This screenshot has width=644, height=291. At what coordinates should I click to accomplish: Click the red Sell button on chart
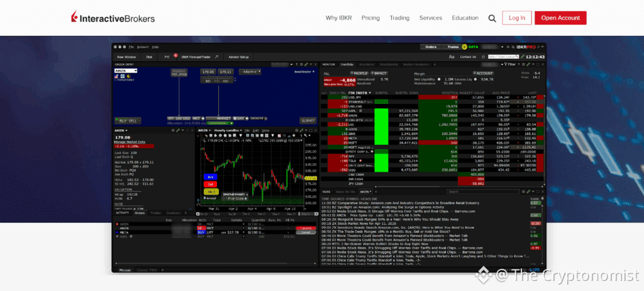210,184
